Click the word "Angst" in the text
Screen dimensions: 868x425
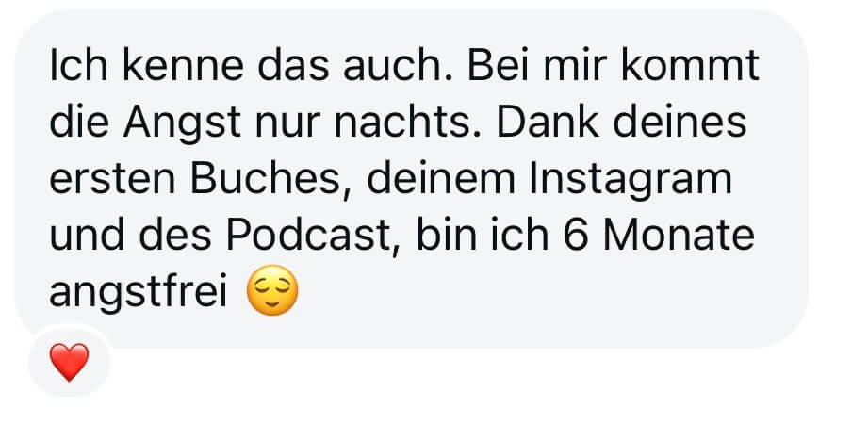[182, 124]
